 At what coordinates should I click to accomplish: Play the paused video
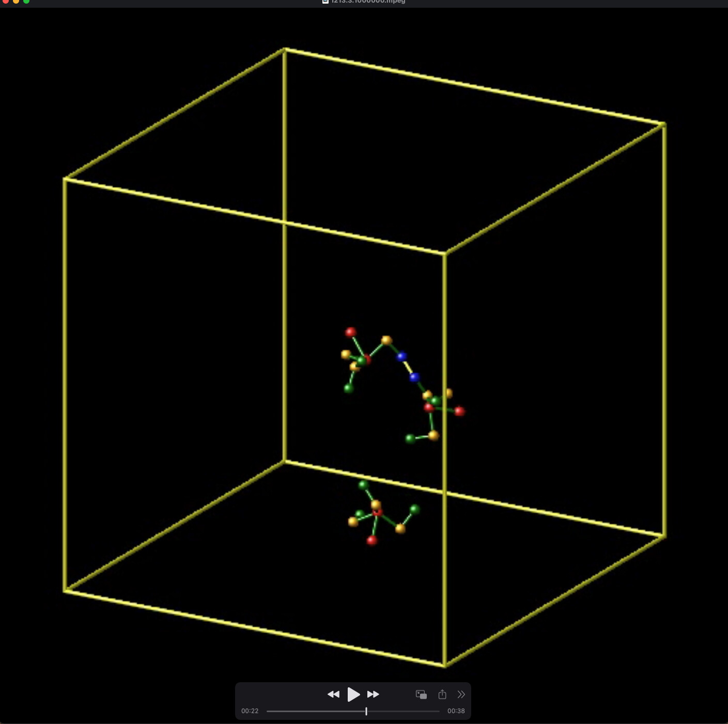(353, 695)
